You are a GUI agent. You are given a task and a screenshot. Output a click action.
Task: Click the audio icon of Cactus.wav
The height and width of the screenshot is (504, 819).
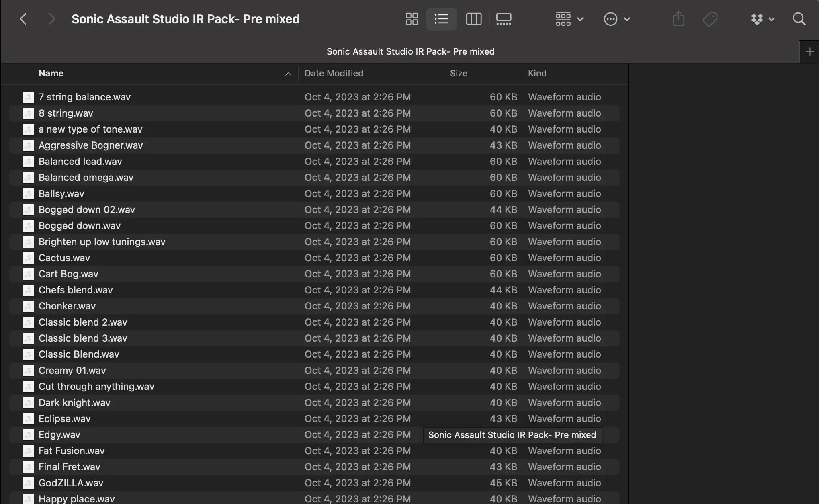click(x=28, y=258)
